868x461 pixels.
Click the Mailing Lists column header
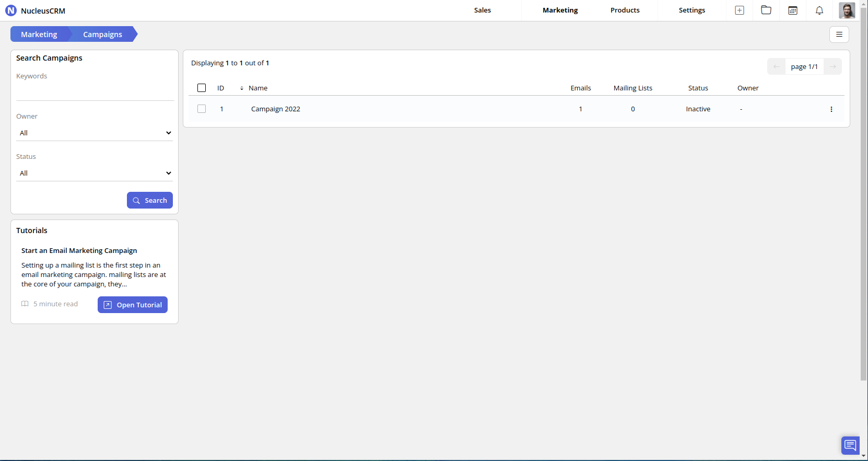633,88
